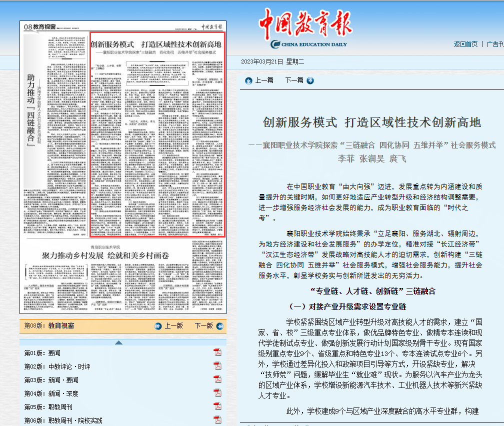
Task: Open the PDF icon for 第05版 职教周刊
Action: click(x=217, y=406)
